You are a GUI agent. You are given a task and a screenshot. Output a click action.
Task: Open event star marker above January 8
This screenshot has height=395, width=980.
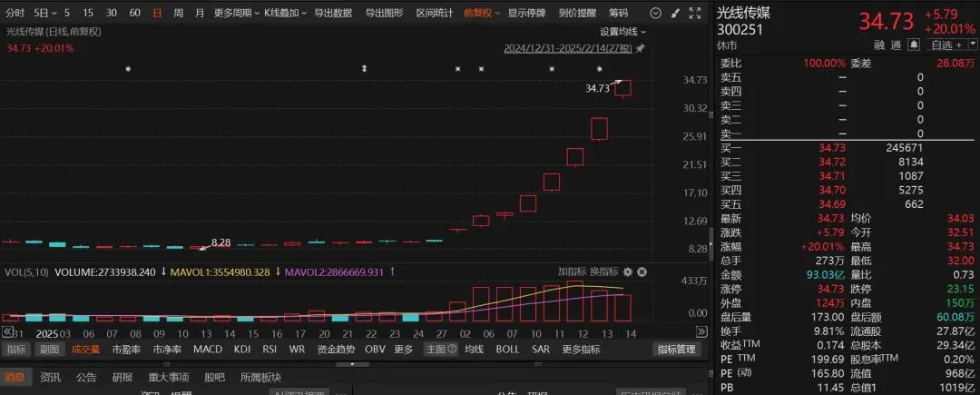click(x=128, y=69)
